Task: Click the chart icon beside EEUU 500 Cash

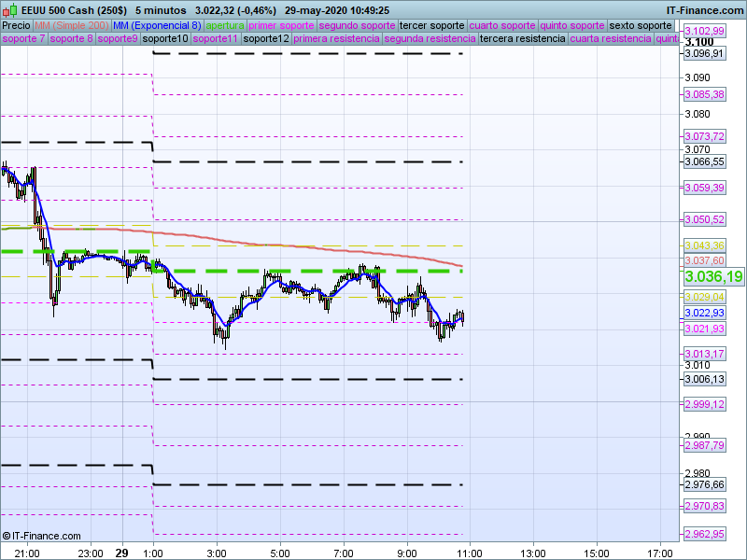Action: [9, 10]
